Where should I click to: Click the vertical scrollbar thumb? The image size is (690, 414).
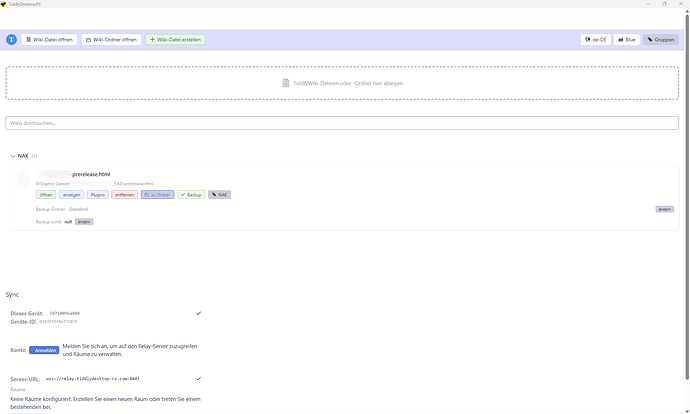[x=687, y=197]
